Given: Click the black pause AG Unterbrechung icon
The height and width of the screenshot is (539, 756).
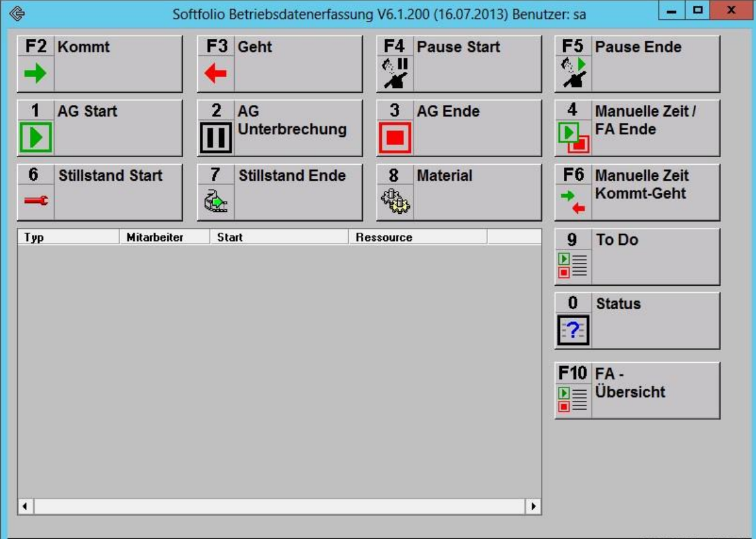Looking at the screenshot, I should [x=216, y=137].
